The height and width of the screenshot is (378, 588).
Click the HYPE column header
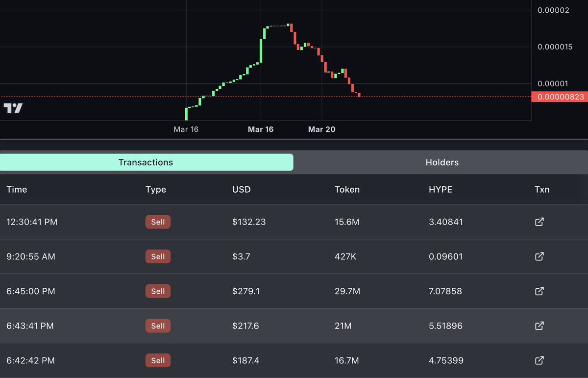441,189
